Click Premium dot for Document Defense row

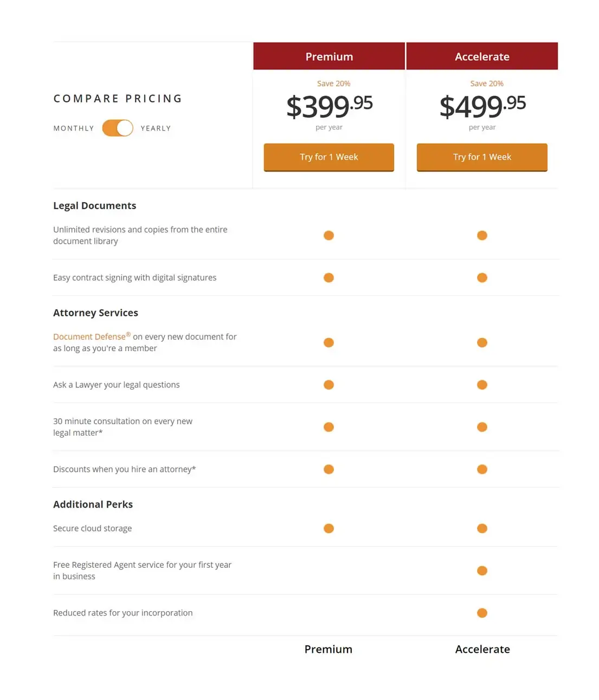[329, 342]
